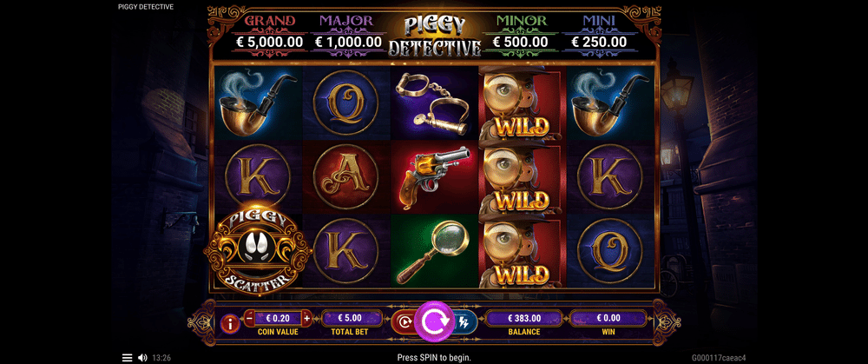Toggle turbo spin lightning mode
The image size is (868, 364).
click(463, 321)
